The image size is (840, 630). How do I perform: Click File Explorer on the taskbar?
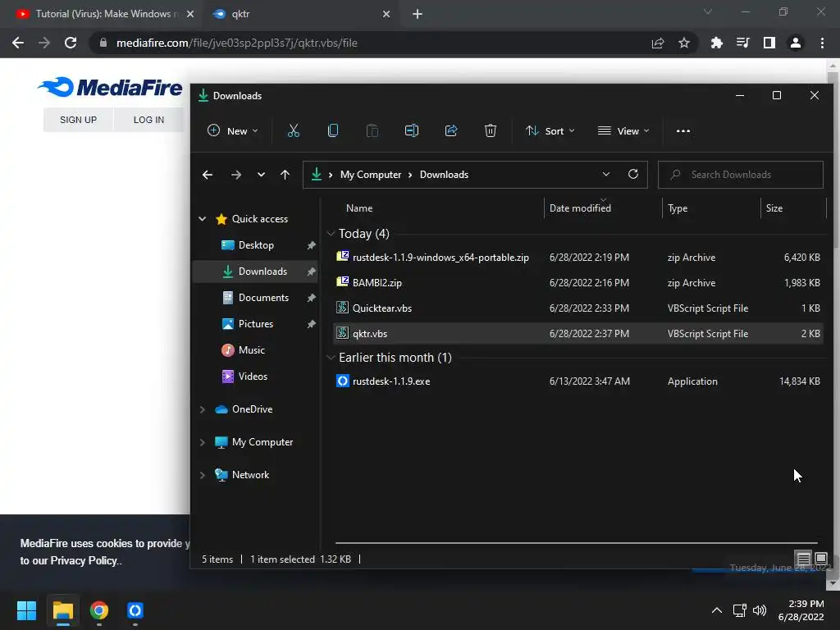click(62, 610)
